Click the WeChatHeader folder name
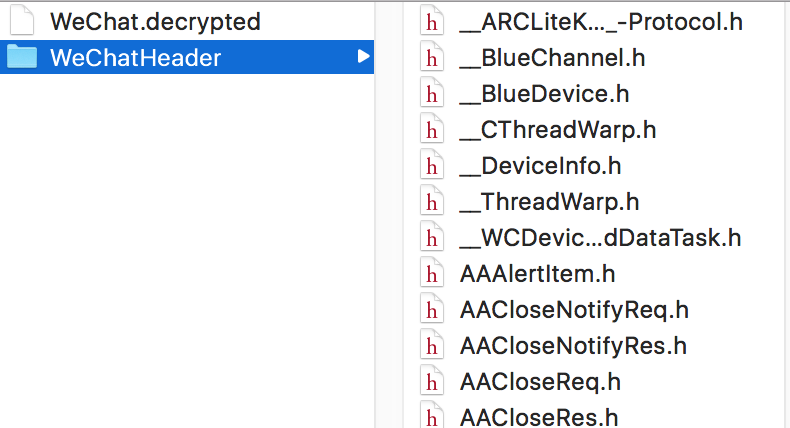The height and width of the screenshot is (428, 790). (136, 57)
